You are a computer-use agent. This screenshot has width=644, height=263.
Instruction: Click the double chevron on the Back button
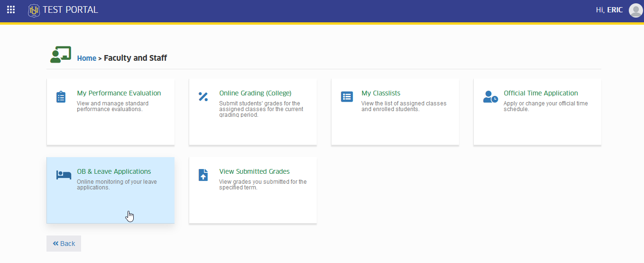55,244
